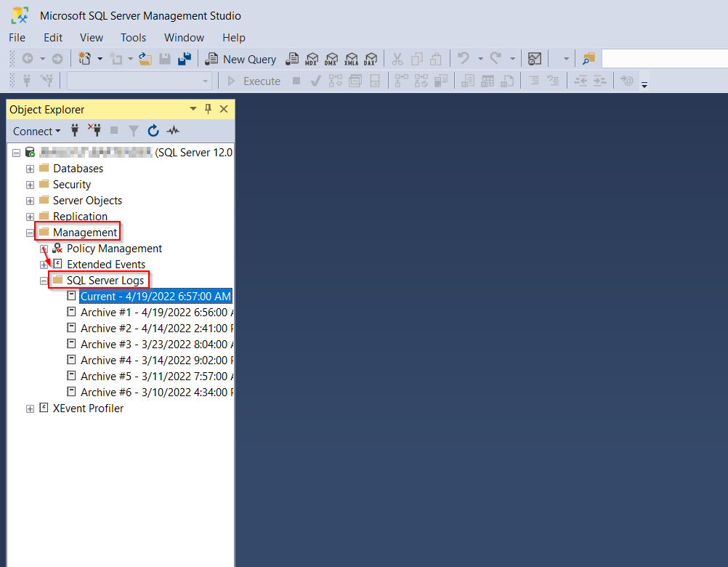Click the Open File folder icon
The width and height of the screenshot is (728, 567).
pyautogui.click(x=145, y=59)
